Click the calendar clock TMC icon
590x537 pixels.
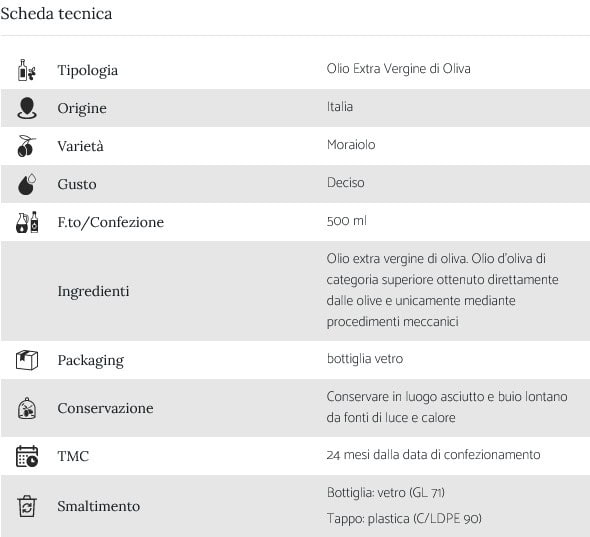point(27,456)
